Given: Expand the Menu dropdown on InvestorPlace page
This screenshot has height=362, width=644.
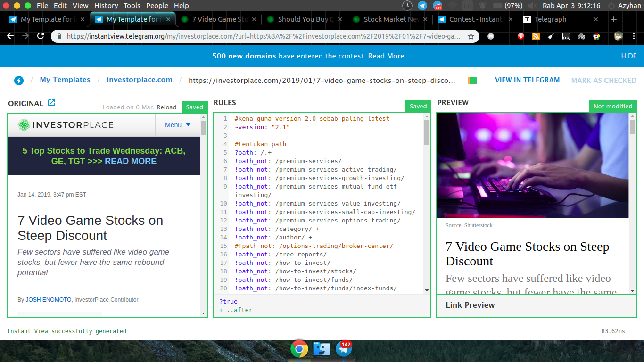Looking at the screenshot, I should coord(178,125).
